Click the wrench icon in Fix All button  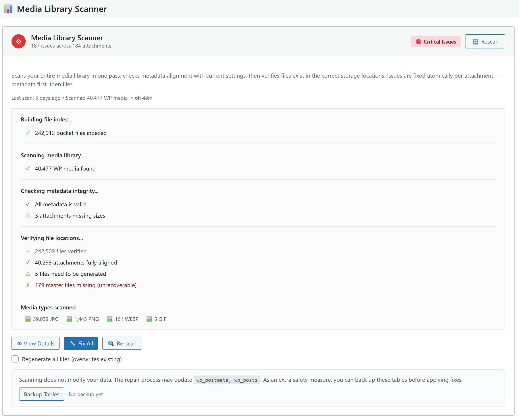pyautogui.click(x=73, y=343)
